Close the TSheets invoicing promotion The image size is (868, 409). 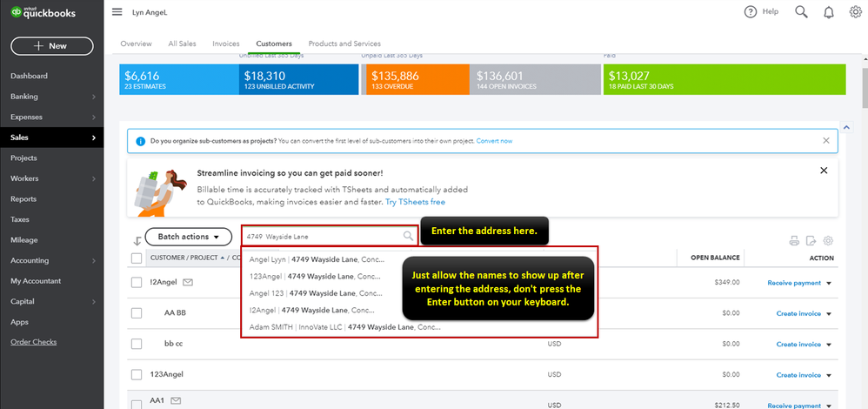pos(824,171)
